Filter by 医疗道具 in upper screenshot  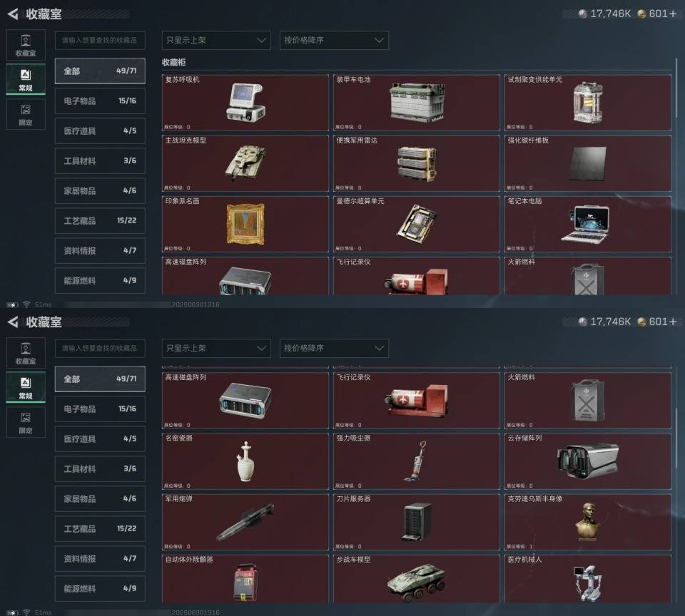[x=100, y=131]
